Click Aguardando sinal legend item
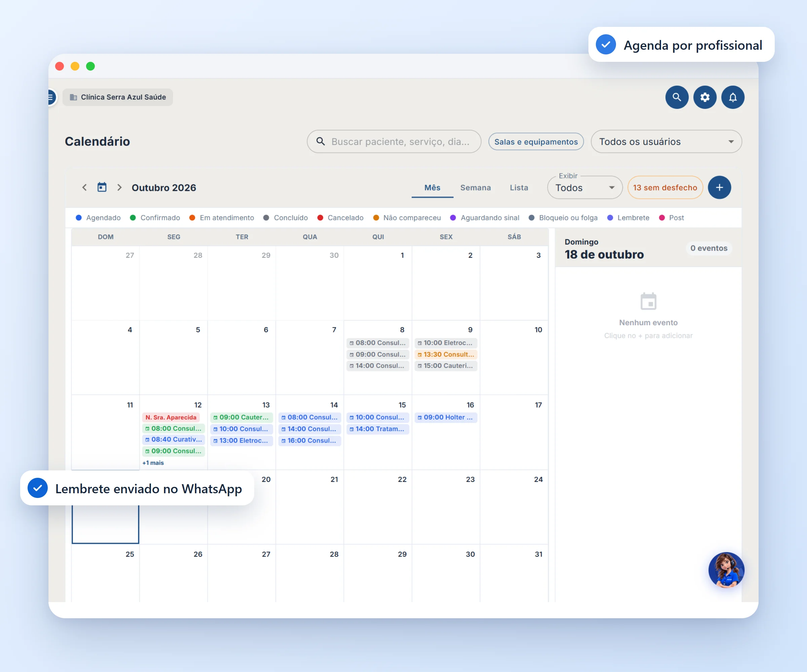 pyautogui.click(x=485, y=218)
